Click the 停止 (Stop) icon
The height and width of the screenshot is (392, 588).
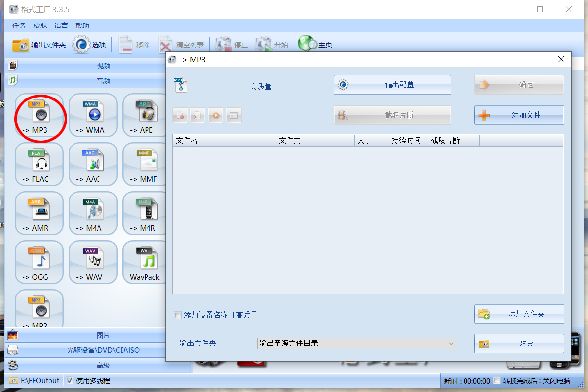pos(224,44)
